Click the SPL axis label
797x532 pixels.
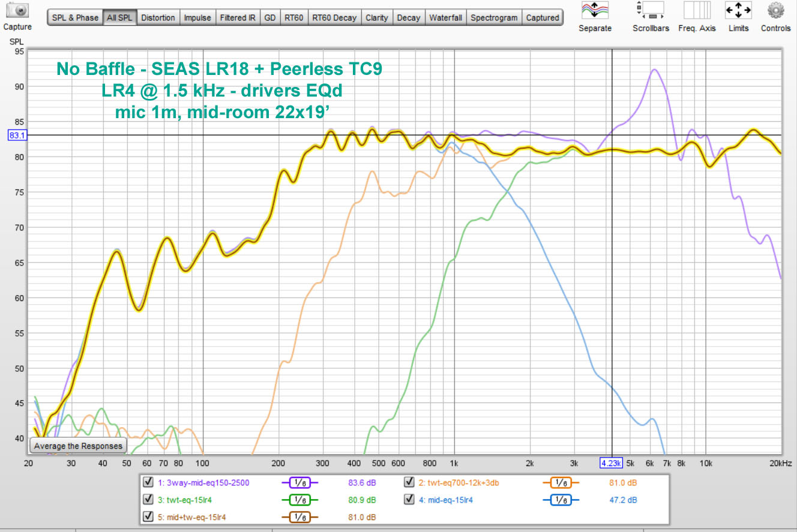16,41
